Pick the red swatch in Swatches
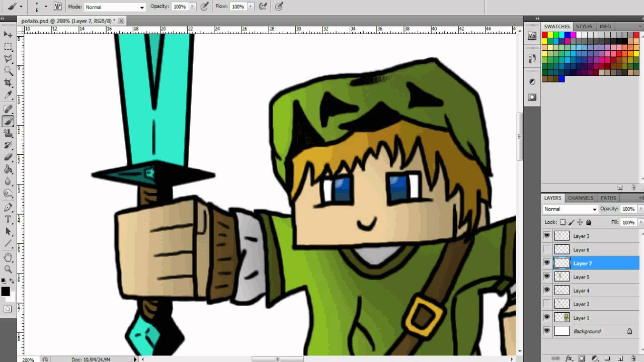The height and width of the screenshot is (362, 644). click(x=545, y=35)
